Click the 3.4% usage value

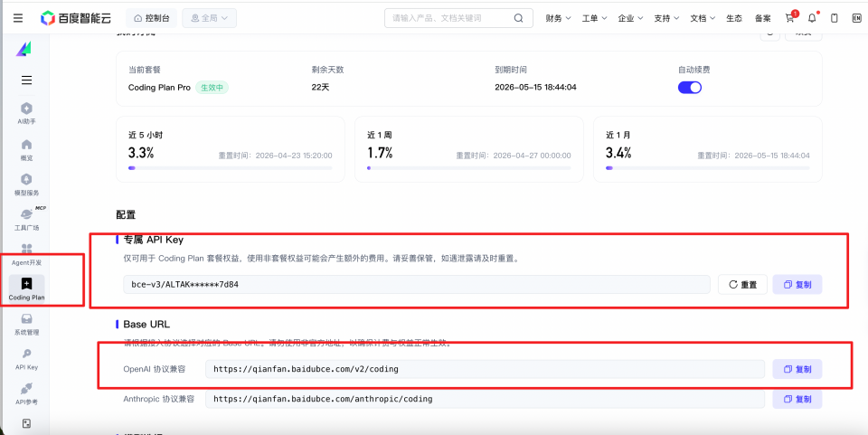(618, 153)
